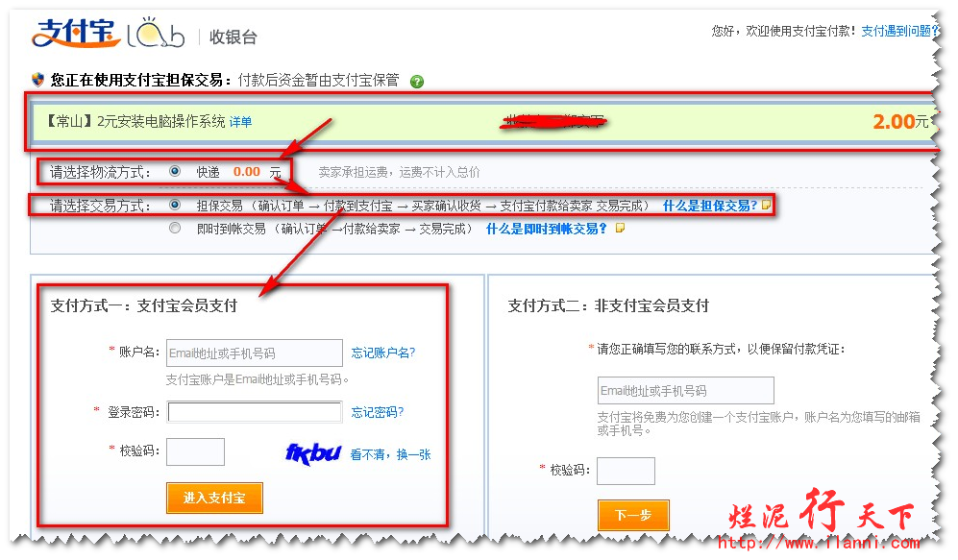The height and width of the screenshot is (560, 958).
Task: Click the 忘记密码? link
Action: point(377,412)
